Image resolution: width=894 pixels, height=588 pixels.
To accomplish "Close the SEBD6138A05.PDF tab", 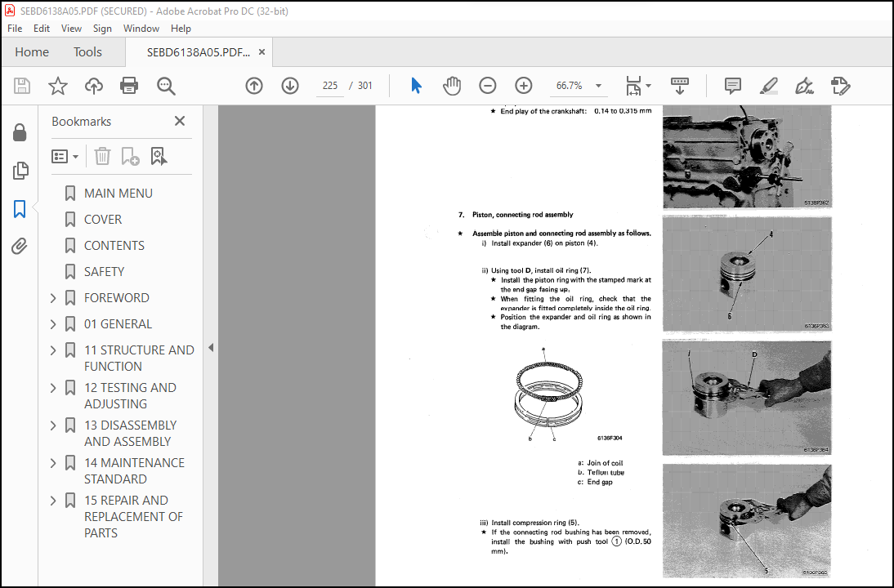I will 261,51.
